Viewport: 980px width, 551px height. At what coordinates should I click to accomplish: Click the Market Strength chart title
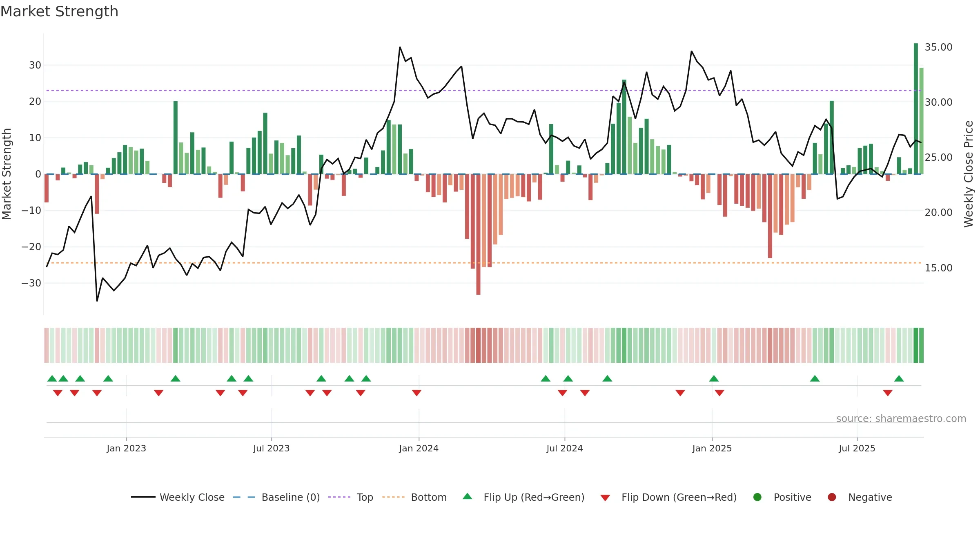pos(60,11)
